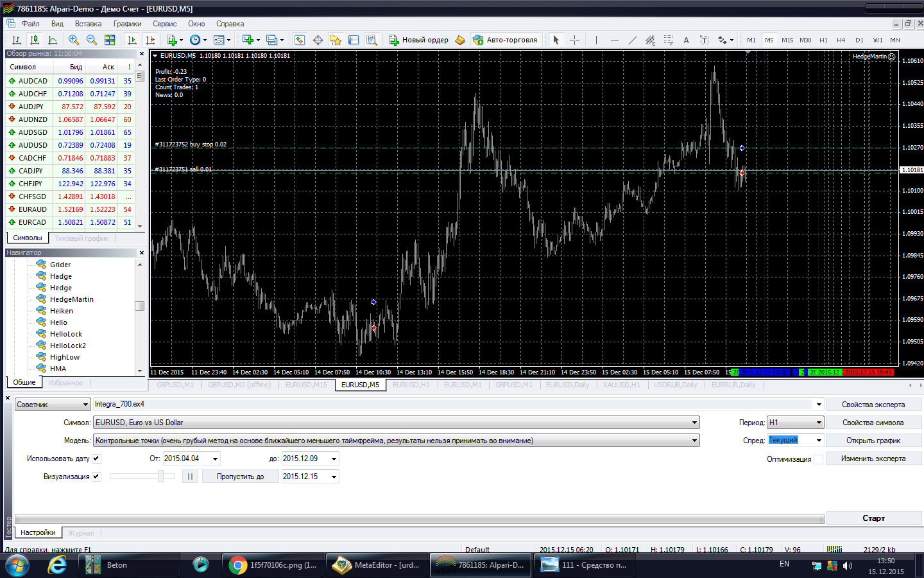Open the Символ dropdown for EURUSD
Viewport: 924px width, 578px height.
(x=694, y=423)
